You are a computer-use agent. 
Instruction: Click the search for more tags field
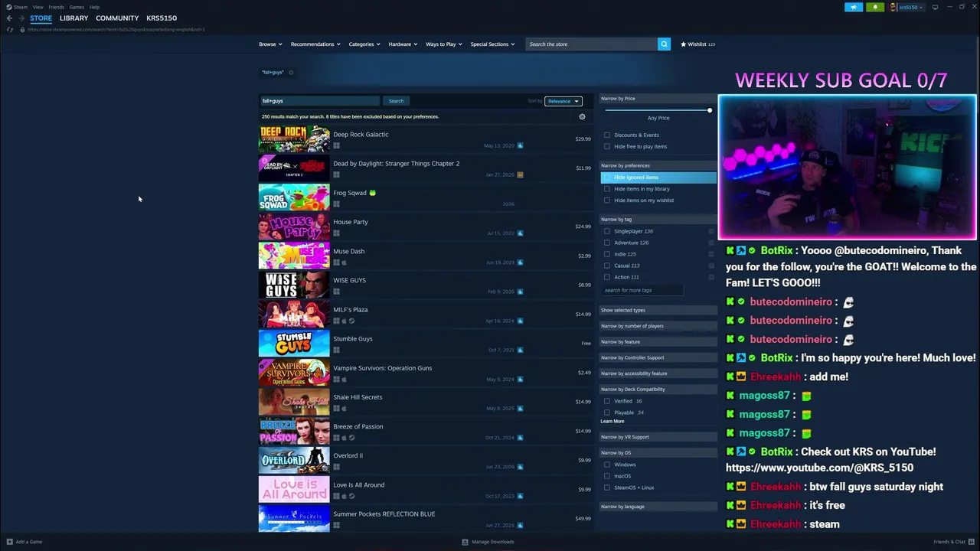[642, 290]
